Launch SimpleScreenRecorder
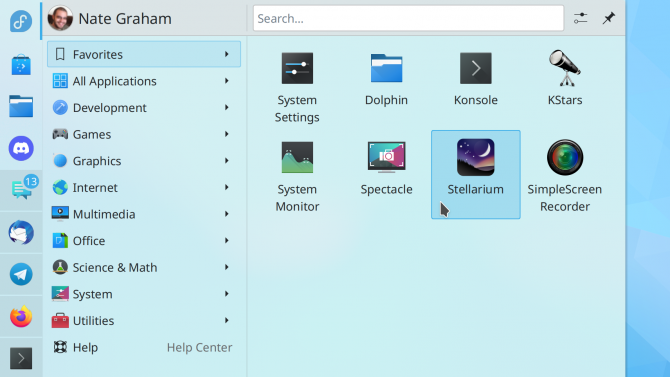Screen dimensions: 670x377 pos(564,175)
